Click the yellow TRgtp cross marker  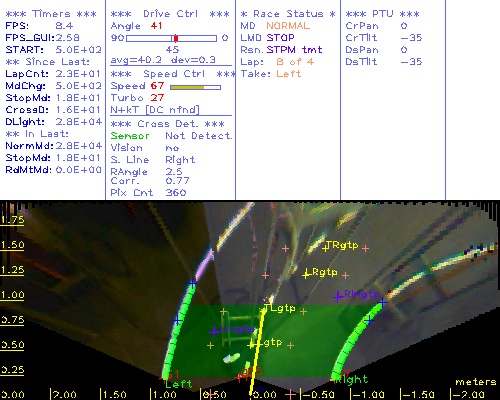click(x=325, y=248)
